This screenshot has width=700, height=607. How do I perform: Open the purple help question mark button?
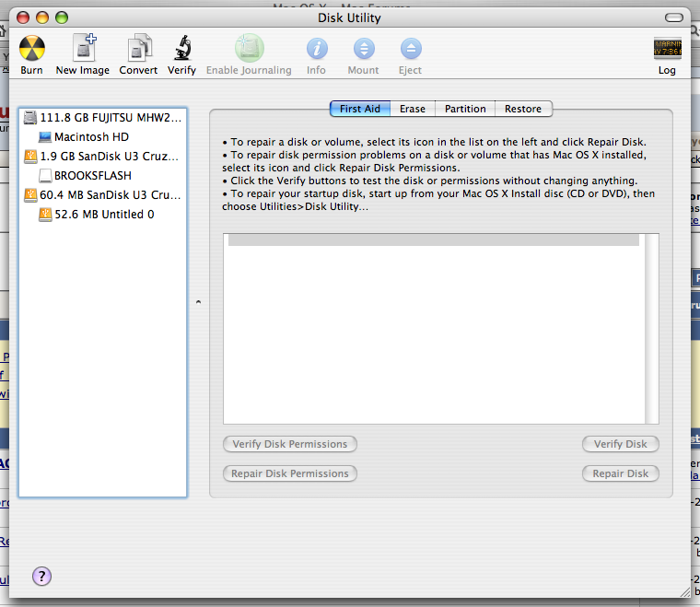[x=41, y=577]
